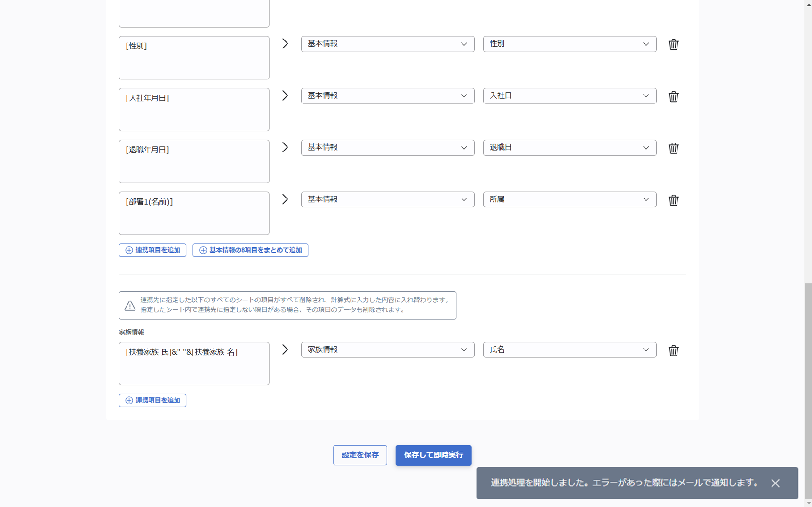Open the 性別 field dropdown
Screen dimensions: 812x507
(x=569, y=44)
